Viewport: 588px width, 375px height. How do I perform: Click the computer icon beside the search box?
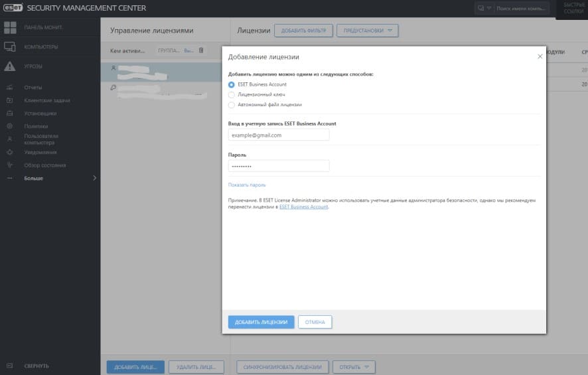tap(480, 8)
